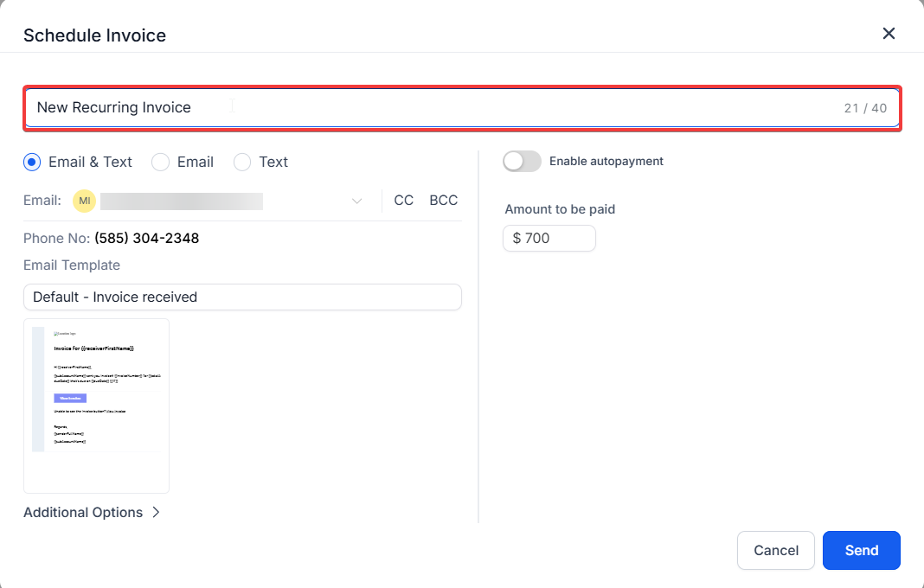Image resolution: width=924 pixels, height=588 pixels.
Task: Click the 21 / 40 character counter
Action: pyautogui.click(x=865, y=108)
